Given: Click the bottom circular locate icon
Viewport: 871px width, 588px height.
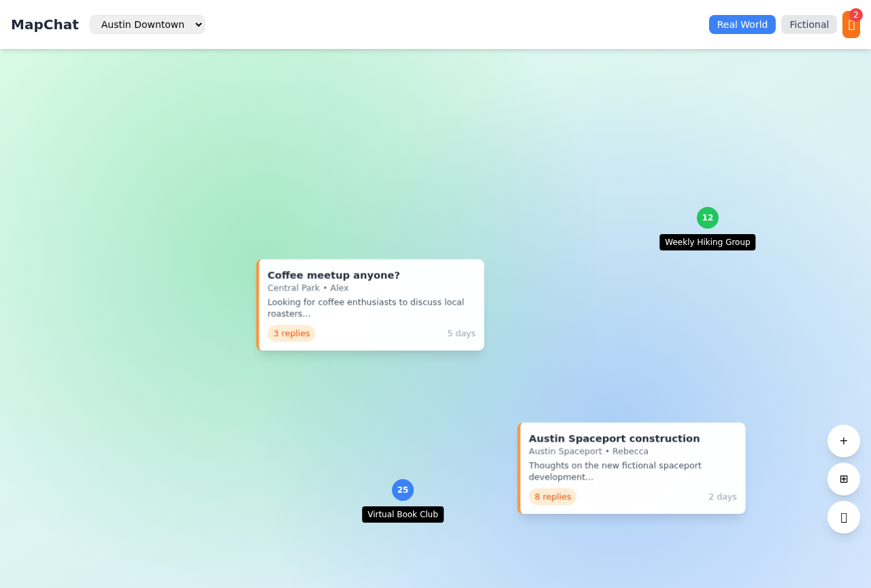Looking at the screenshot, I should point(843,517).
